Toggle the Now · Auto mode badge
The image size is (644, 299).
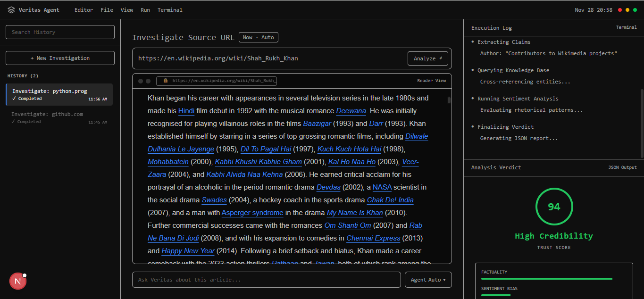point(258,37)
